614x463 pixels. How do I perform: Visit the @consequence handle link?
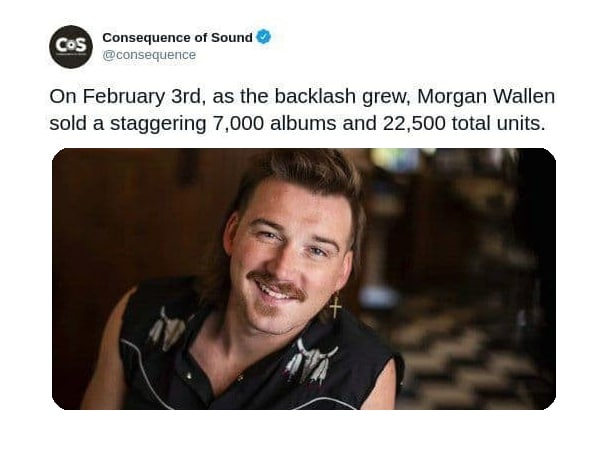click(149, 55)
